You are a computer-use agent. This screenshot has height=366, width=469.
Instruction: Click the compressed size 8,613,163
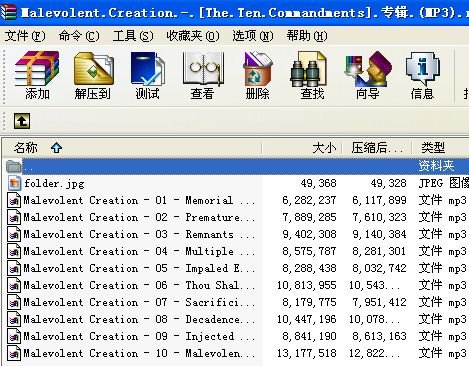[x=379, y=336]
